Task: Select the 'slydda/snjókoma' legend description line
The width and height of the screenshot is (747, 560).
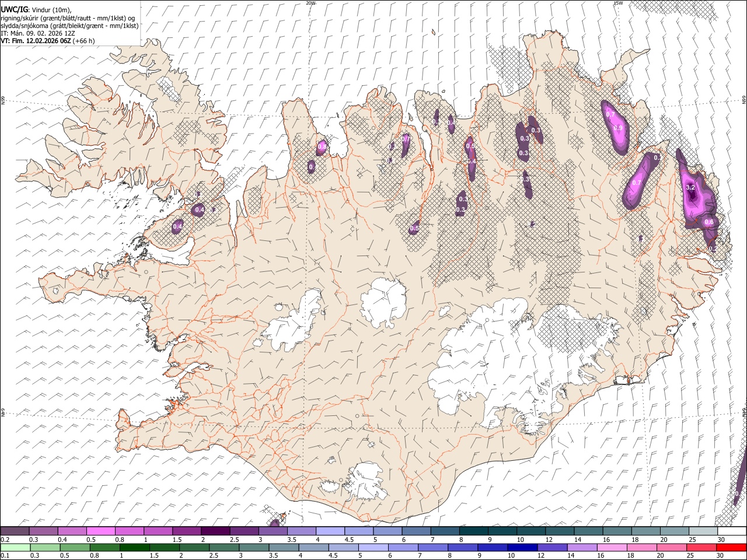Action: pos(70,26)
